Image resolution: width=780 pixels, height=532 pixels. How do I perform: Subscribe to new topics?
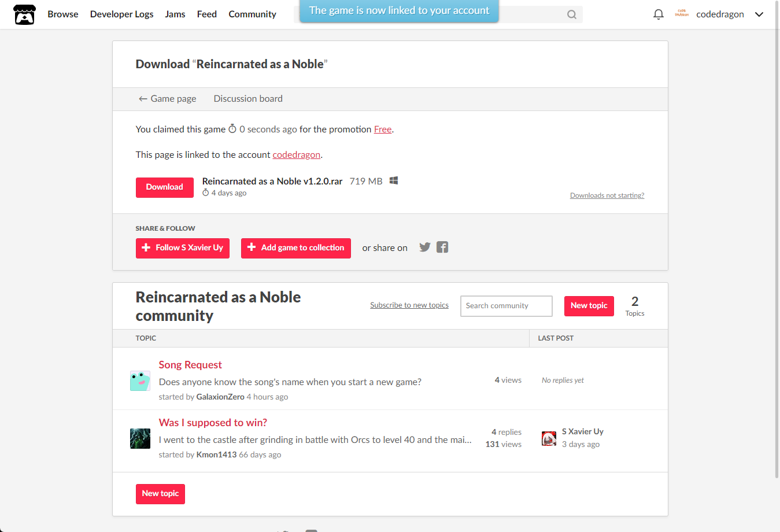click(x=409, y=305)
